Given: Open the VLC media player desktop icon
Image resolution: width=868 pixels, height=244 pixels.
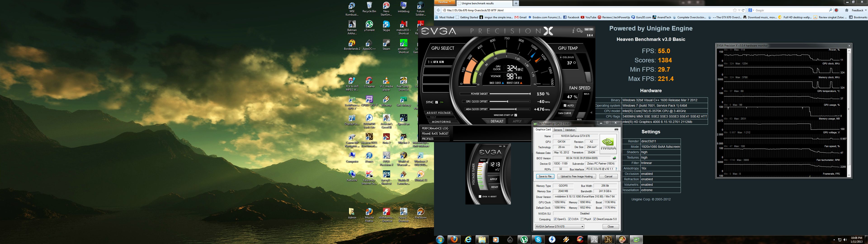Looking at the screenshot, I should click(386, 84).
